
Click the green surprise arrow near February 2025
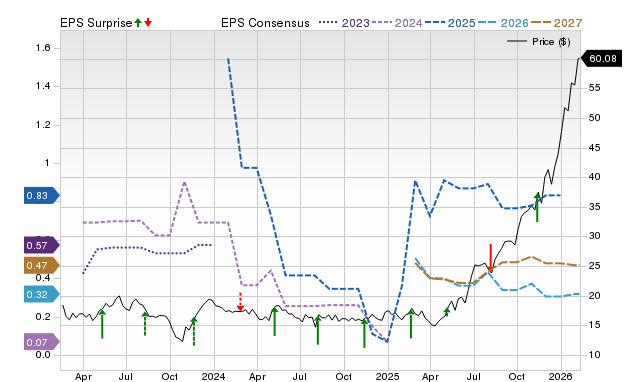pyautogui.click(x=411, y=324)
